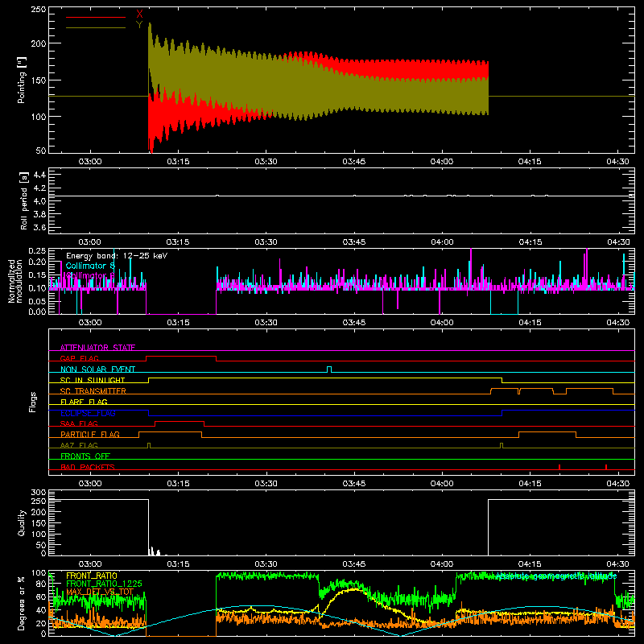
Task: Click the 03:45 tick under Quality plot
Action: (354, 564)
